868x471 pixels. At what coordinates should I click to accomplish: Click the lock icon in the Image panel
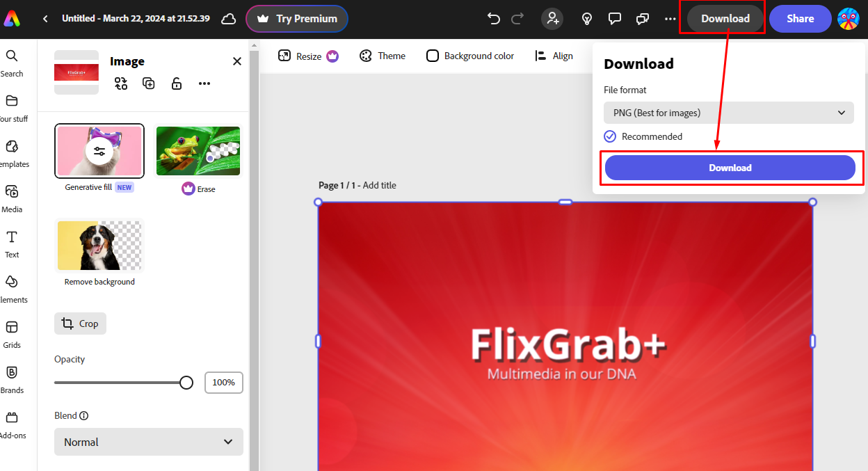pos(177,83)
